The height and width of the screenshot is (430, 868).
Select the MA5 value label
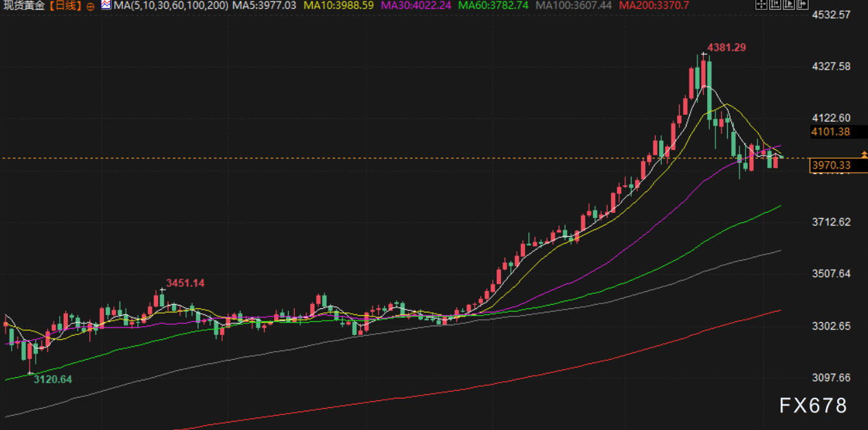click(x=265, y=6)
